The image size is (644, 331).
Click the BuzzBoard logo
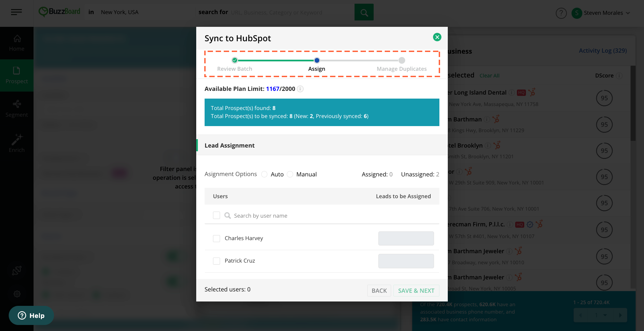59,12
